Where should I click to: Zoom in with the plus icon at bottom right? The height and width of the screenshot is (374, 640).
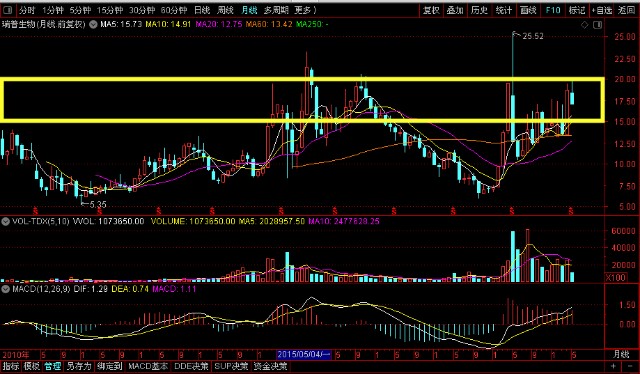point(613,367)
